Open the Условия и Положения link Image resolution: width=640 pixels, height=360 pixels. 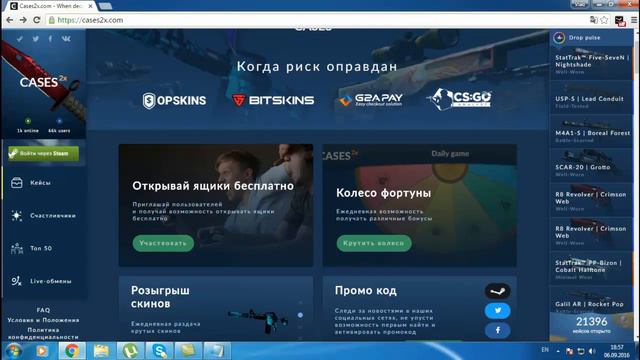[43, 320]
